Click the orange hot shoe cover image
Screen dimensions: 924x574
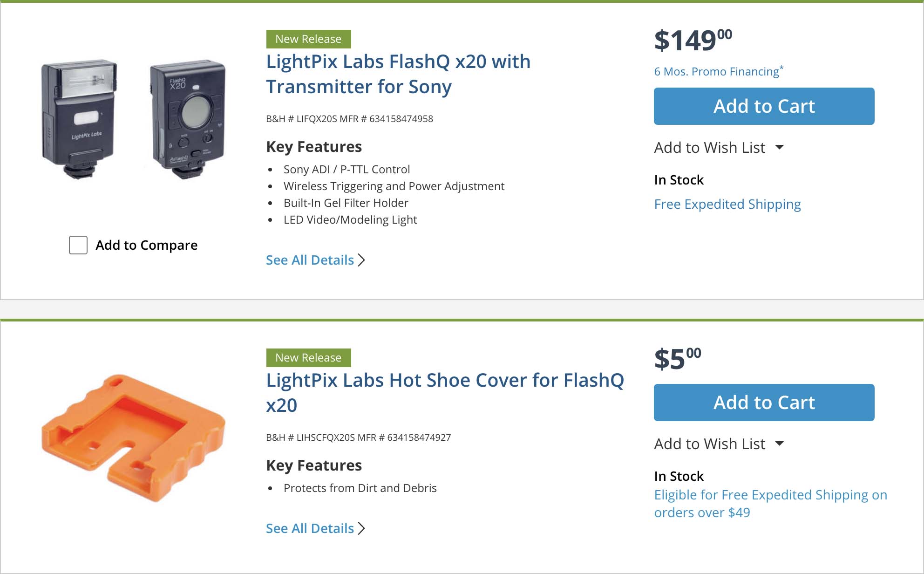point(133,437)
